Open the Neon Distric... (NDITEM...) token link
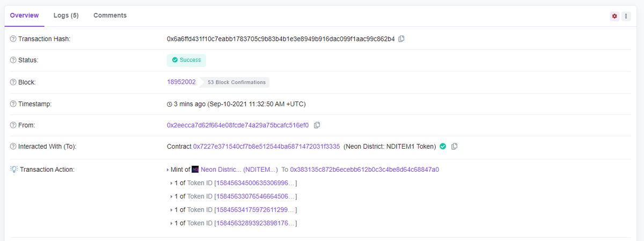This screenshot has width=644, height=241. 239,170
